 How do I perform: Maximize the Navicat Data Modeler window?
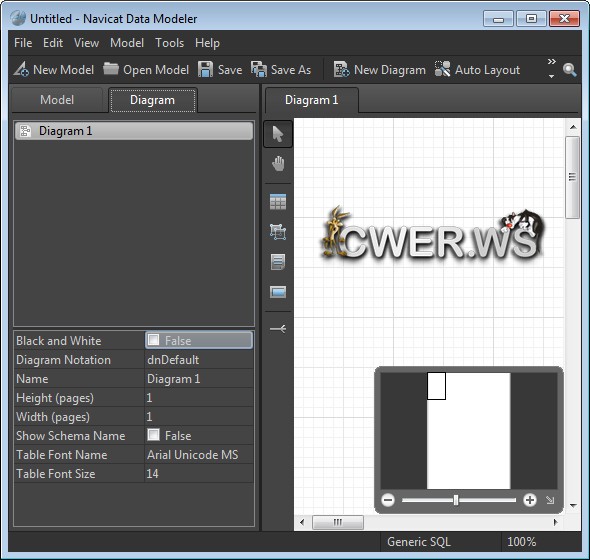[x=531, y=19]
